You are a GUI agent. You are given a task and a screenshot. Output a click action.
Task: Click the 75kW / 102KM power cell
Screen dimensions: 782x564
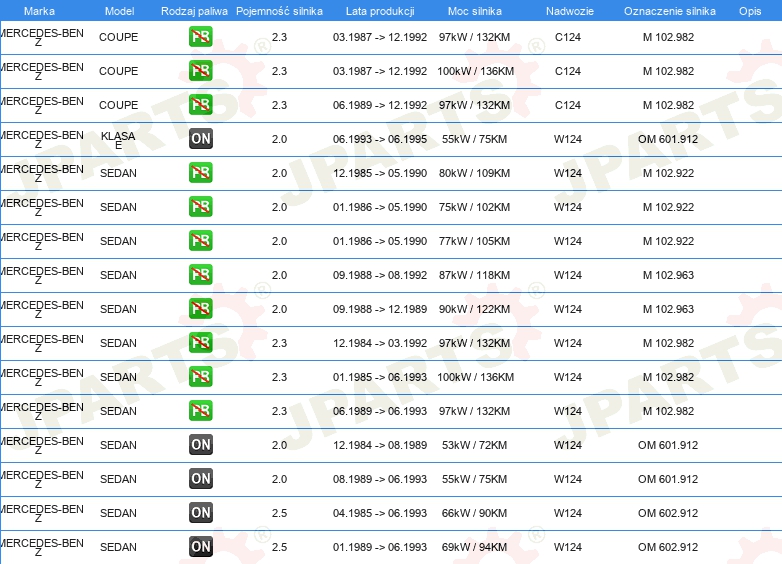click(x=474, y=207)
